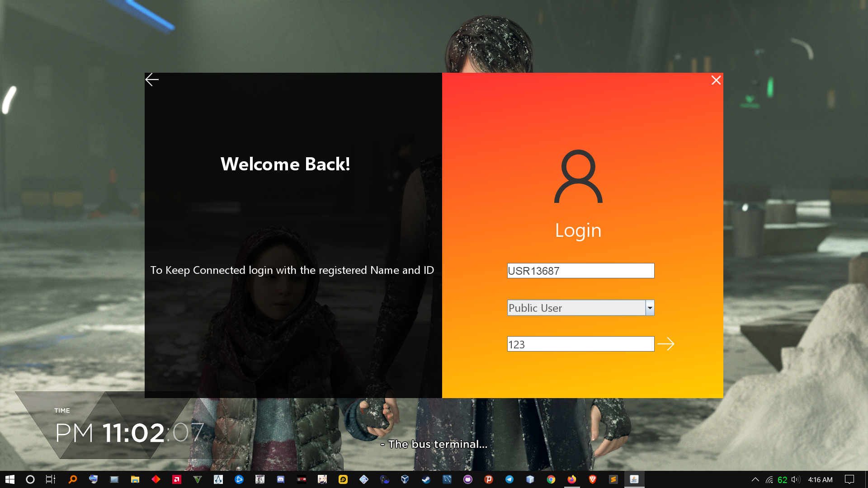868x488 pixels.
Task: Switch to Firefox in the taskbar
Action: [x=572, y=479]
